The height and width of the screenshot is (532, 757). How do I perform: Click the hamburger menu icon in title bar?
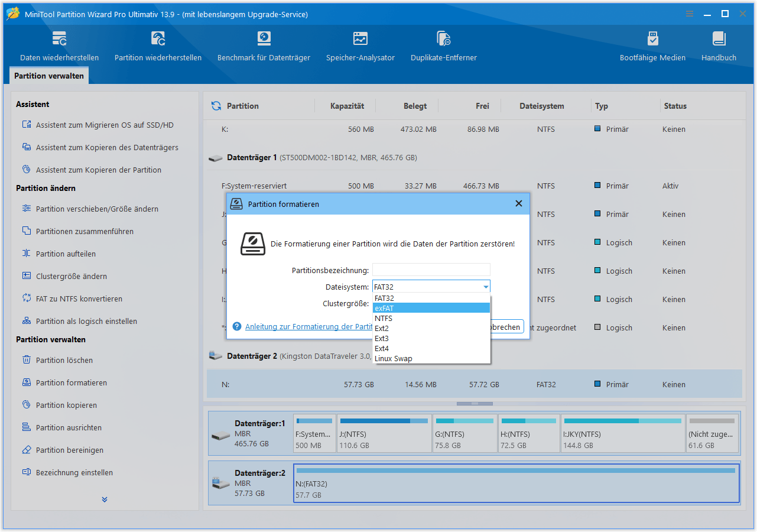tap(690, 14)
